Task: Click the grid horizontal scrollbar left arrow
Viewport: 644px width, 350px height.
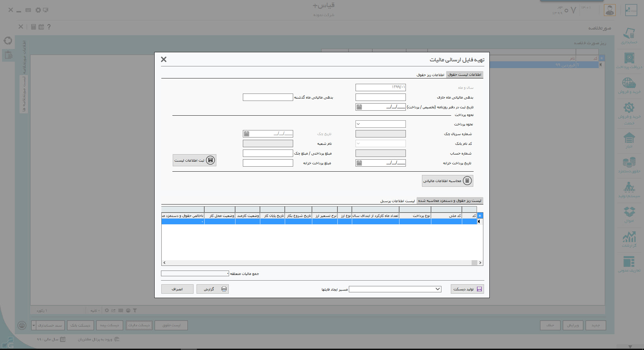Action: click(x=164, y=263)
